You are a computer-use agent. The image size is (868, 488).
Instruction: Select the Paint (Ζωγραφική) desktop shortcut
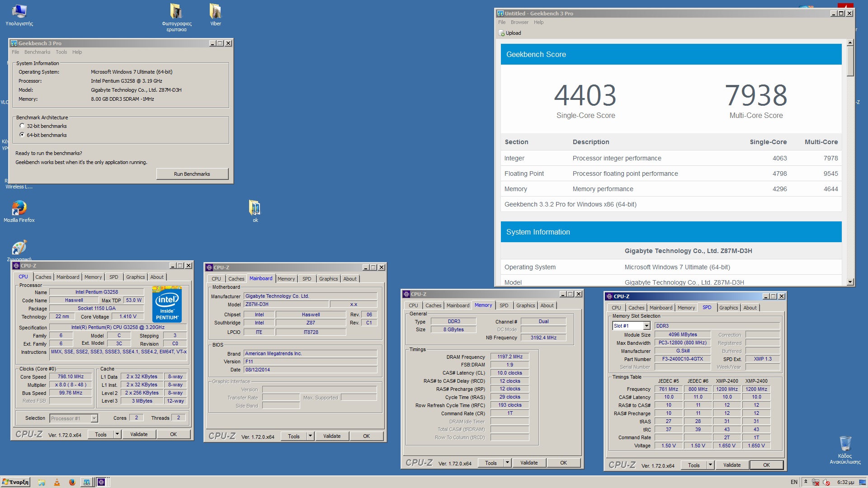19,250
